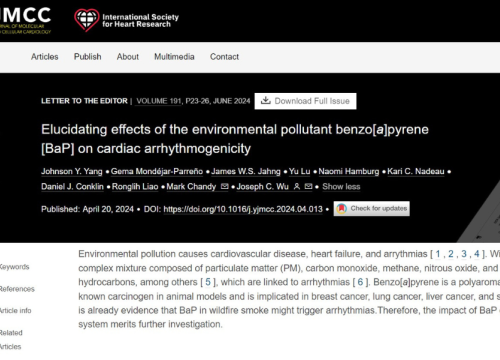Click the Crossmark icon in Check for updates
Screen dimensions: 500x360
[342, 209]
